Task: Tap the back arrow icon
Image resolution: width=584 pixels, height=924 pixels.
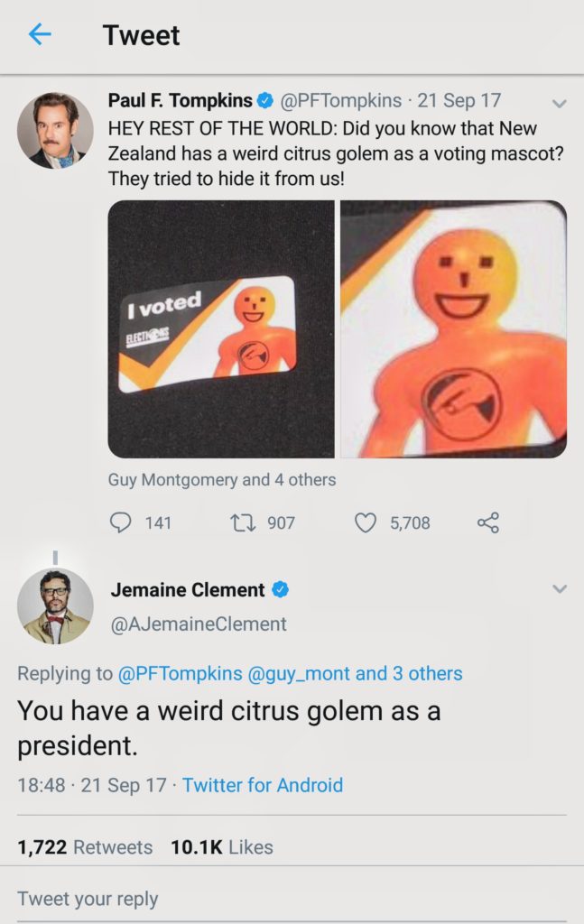Action: [40, 34]
